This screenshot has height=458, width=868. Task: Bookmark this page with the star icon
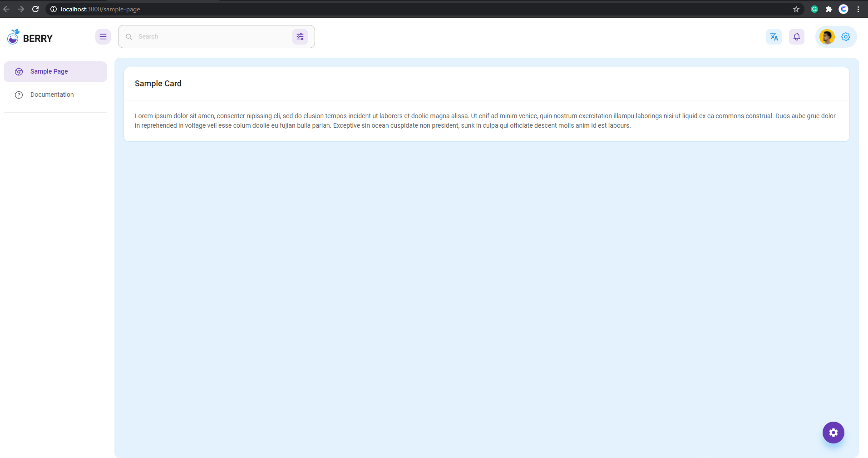pos(796,9)
